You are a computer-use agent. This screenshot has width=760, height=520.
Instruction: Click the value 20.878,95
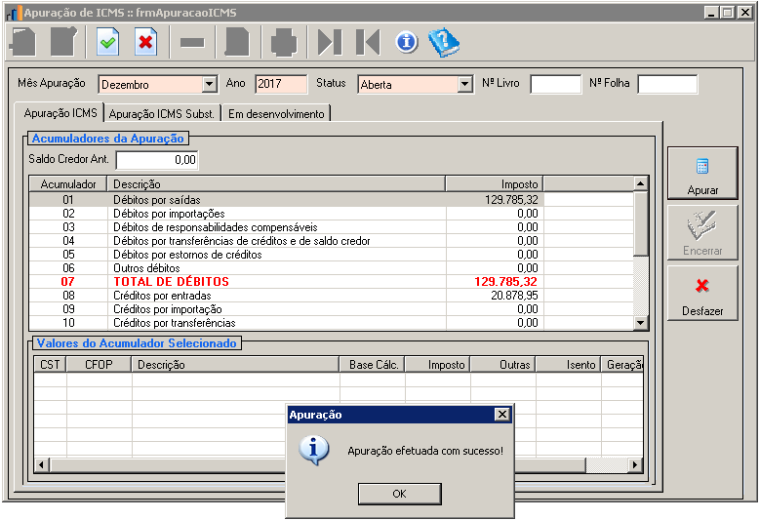click(514, 296)
